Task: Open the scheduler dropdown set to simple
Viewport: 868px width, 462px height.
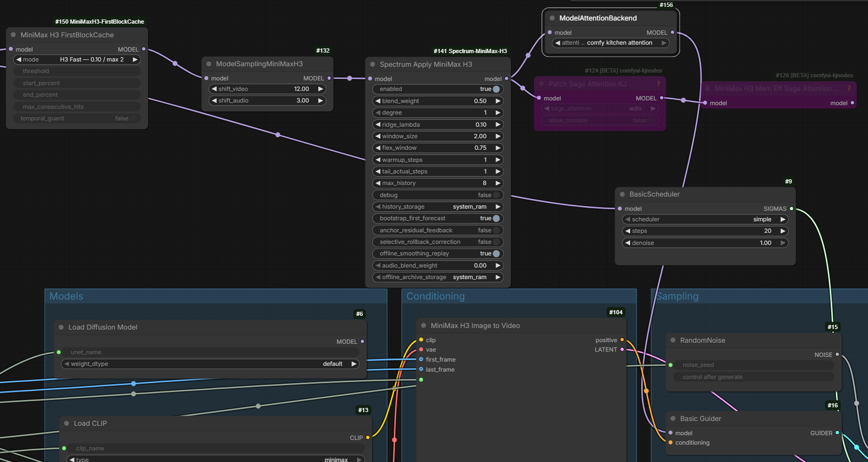Action: click(x=705, y=220)
